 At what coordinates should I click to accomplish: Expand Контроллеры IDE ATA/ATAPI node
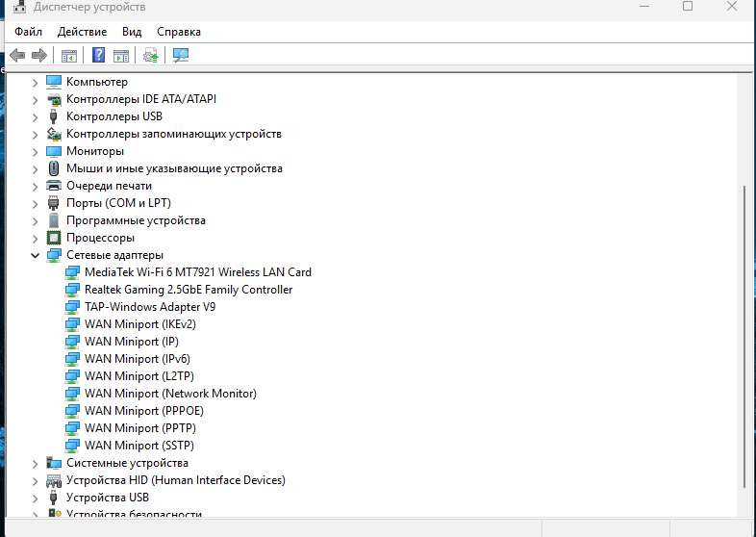pyautogui.click(x=35, y=100)
